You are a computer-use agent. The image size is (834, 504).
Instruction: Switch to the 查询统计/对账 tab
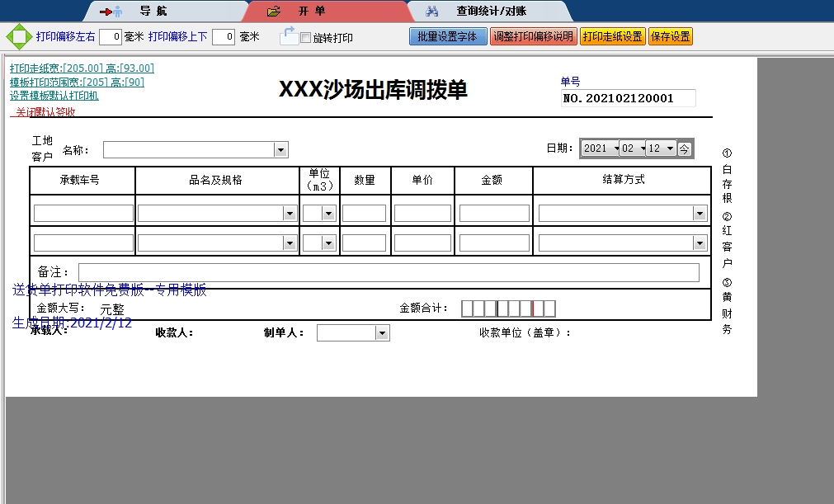(491, 12)
